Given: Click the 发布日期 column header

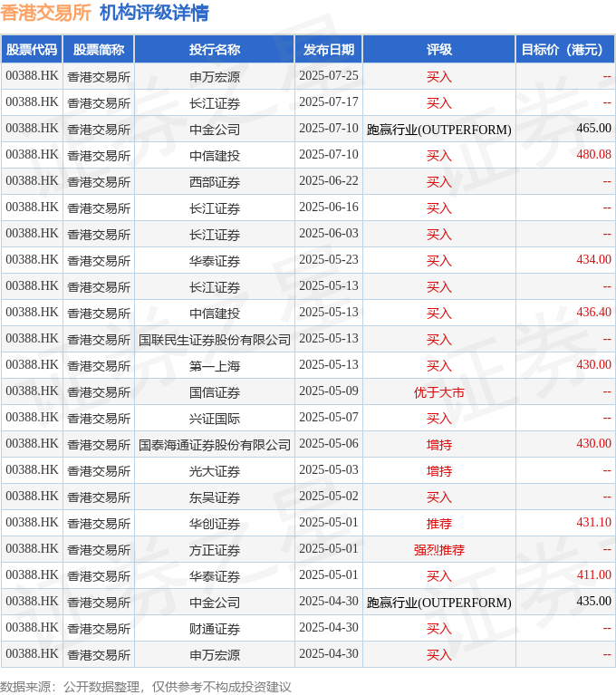Looking at the screenshot, I should point(329,49).
